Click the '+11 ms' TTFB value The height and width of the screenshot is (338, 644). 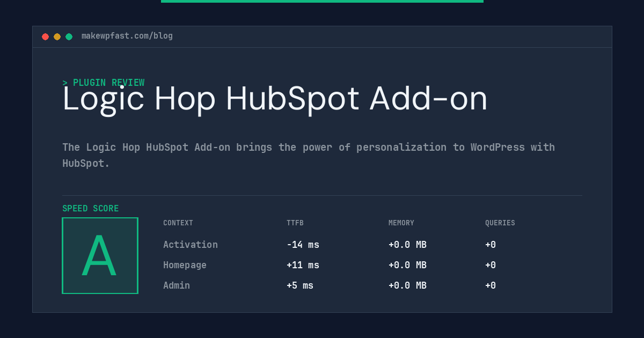tap(303, 265)
